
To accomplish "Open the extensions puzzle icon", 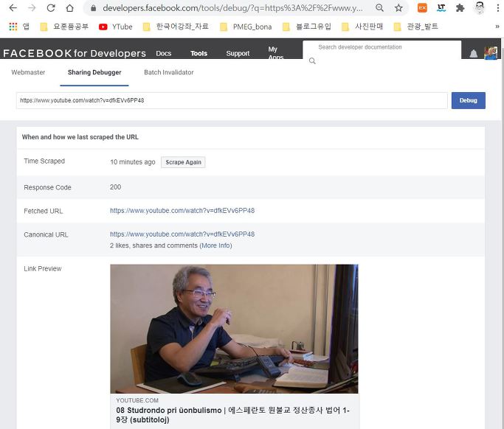I will pos(460,8).
